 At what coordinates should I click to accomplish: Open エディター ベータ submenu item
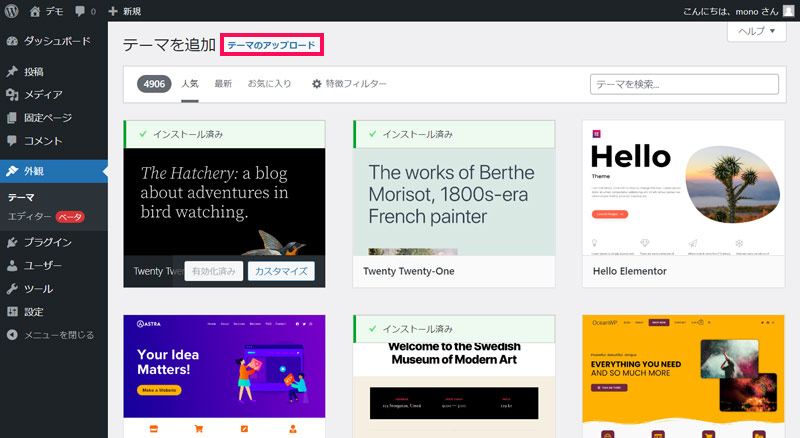tap(46, 216)
